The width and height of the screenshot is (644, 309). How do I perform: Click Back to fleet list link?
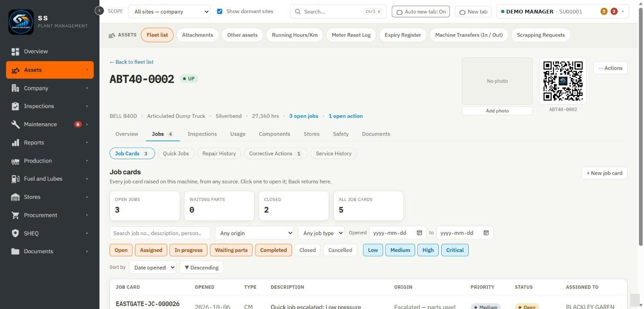131,62
